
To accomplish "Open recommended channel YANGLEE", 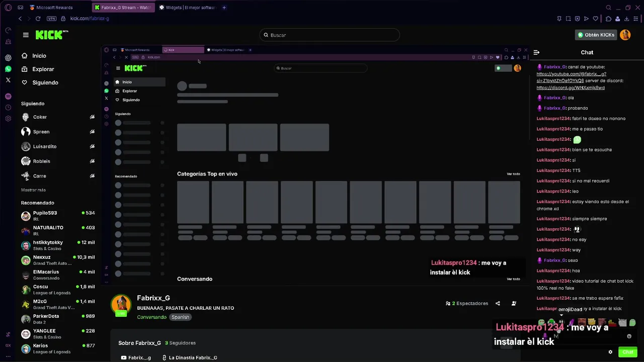I will tap(58, 334).
